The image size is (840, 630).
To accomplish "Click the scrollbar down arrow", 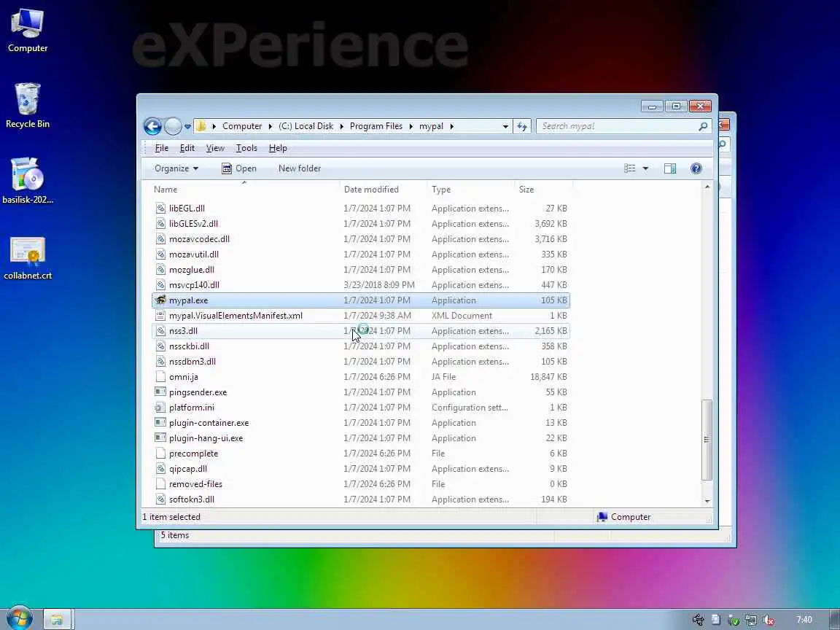I will pos(707,502).
